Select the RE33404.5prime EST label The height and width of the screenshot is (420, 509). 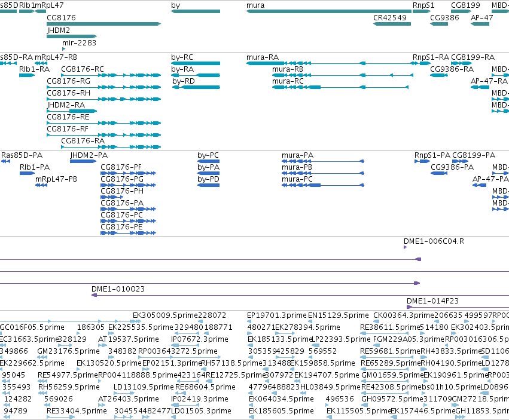[x=77, y=411]
